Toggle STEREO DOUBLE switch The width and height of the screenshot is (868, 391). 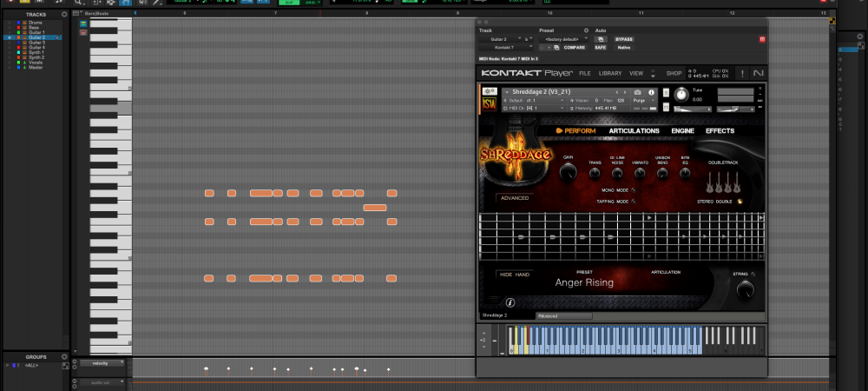[740, 202]
